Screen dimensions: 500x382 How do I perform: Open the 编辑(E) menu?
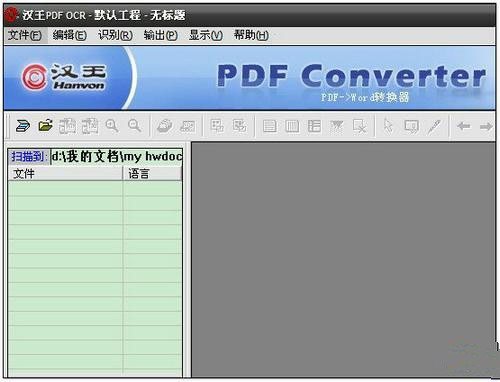(70, 35)
